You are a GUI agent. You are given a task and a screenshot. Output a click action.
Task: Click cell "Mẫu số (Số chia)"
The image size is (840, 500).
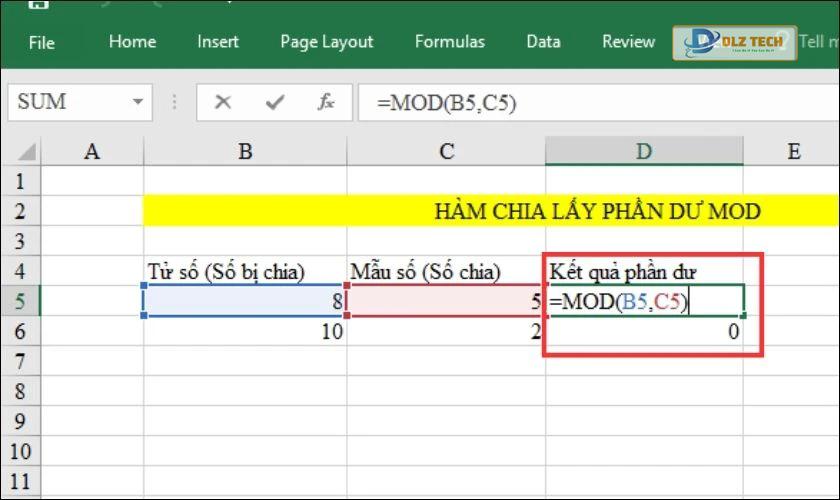(x=446, y=271)
